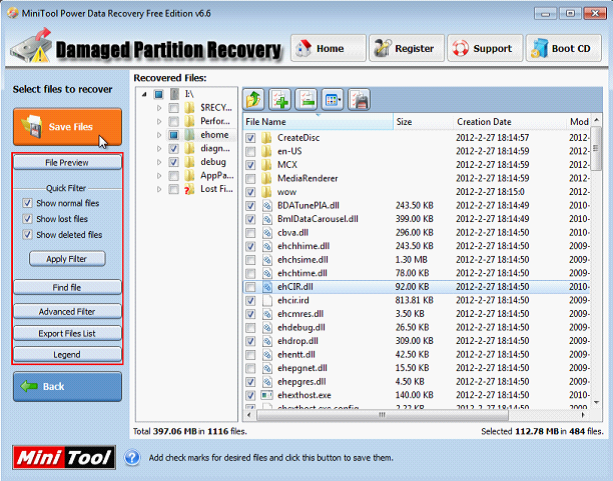Open the view mode toolbar dropdown
The width and height of the screenshot is (613, 481).
click(333, 100)
